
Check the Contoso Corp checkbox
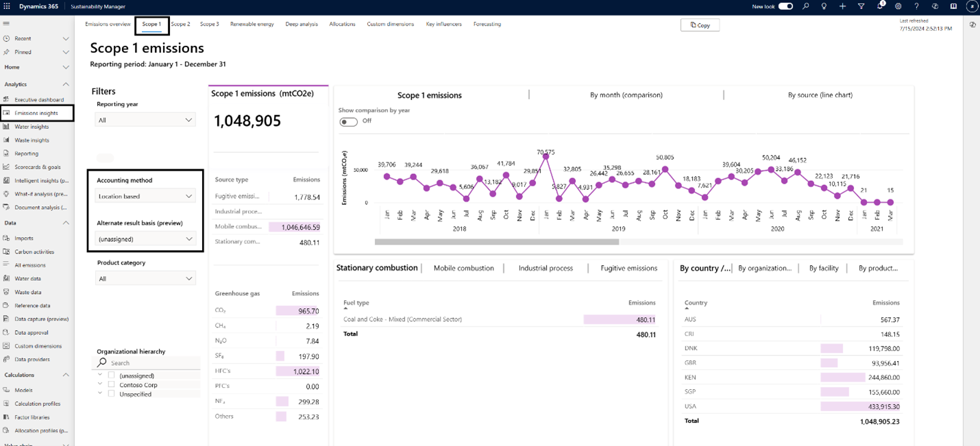[111, 385]
